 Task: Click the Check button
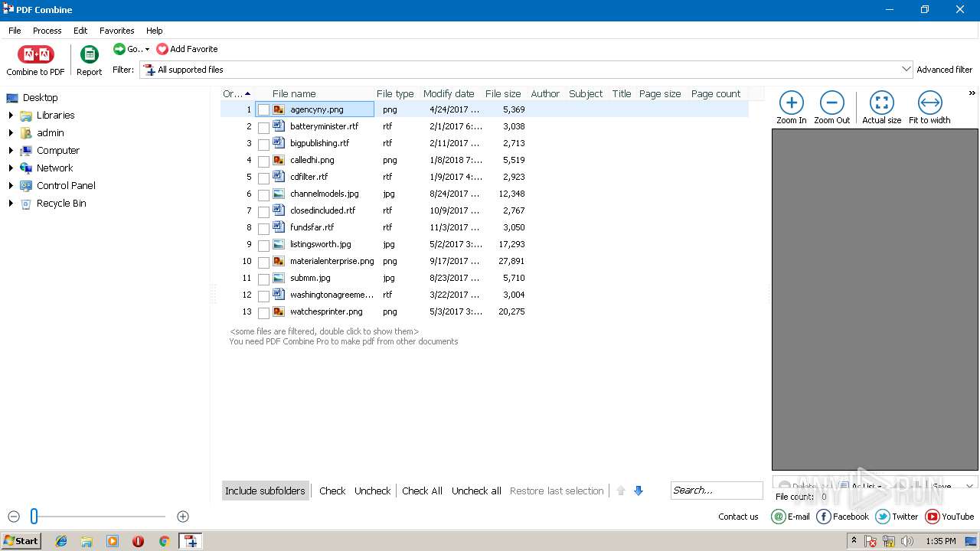(332, 491)
